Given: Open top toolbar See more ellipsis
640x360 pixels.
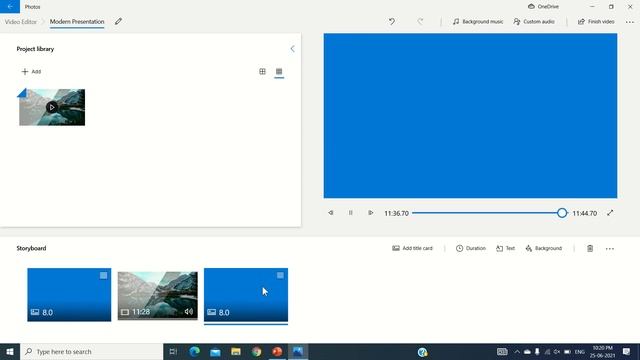Looking at the screenshot, I should [630, 22].
